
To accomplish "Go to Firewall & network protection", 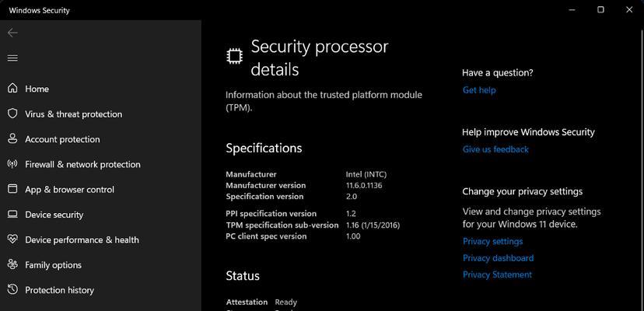I will pos(82,164).
